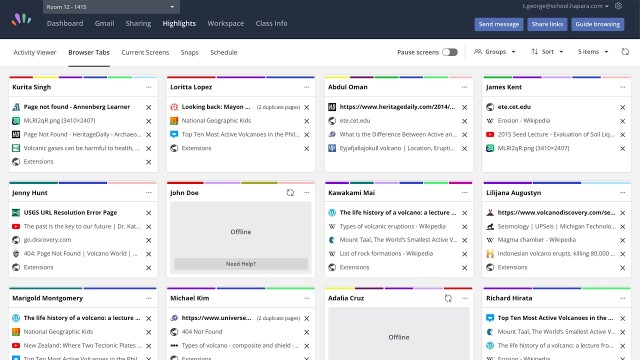Open the Room 12 - 1415 class selector
This screenshot has height=360, width=640.
(111, 7)
